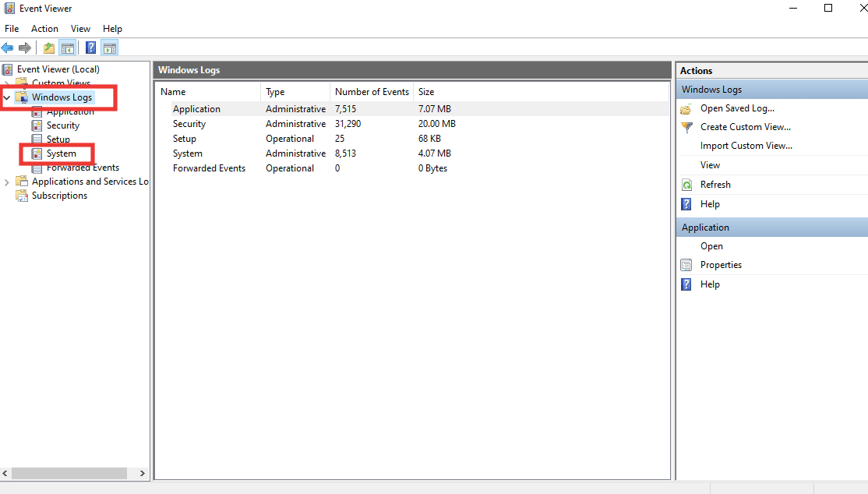
Task: Click the Open Saved Log icon in Actions
Action: [x=686, y=108]
